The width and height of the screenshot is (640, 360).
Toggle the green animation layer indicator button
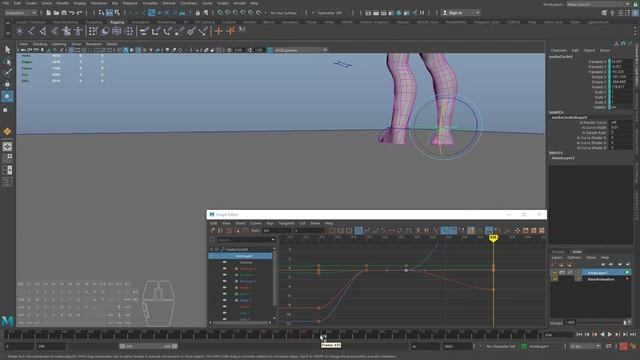point(524,346)
